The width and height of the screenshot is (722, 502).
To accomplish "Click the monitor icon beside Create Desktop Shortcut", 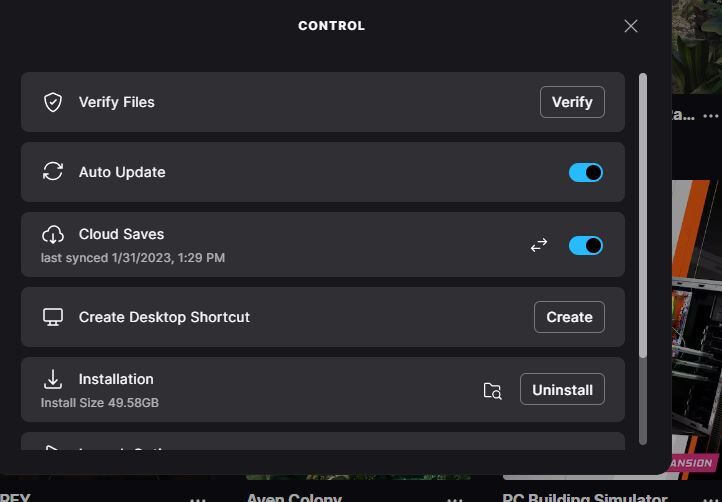I will 53,317.
